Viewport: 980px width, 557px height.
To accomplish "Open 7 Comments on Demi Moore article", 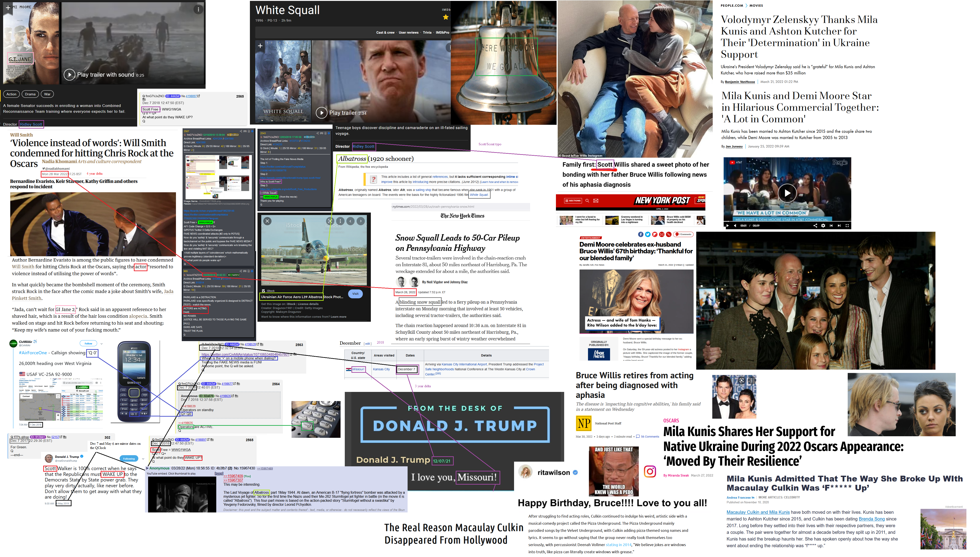I will tap(683, 235).
